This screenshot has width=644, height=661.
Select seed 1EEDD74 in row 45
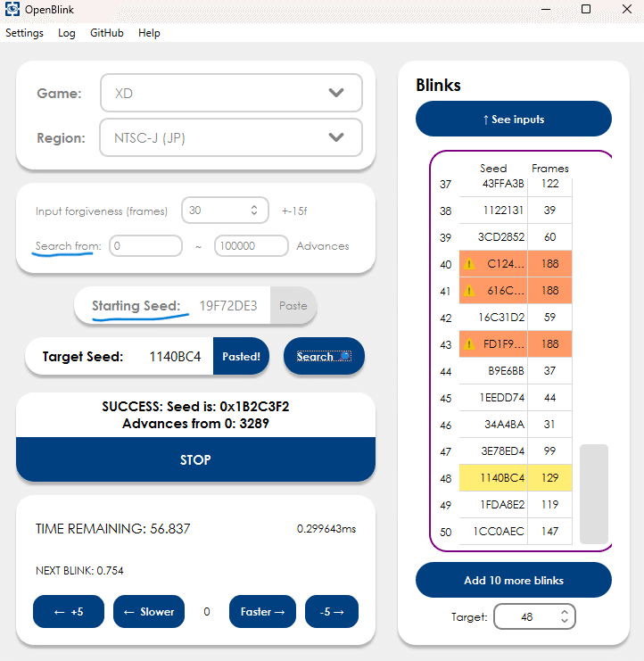point(493,398)
